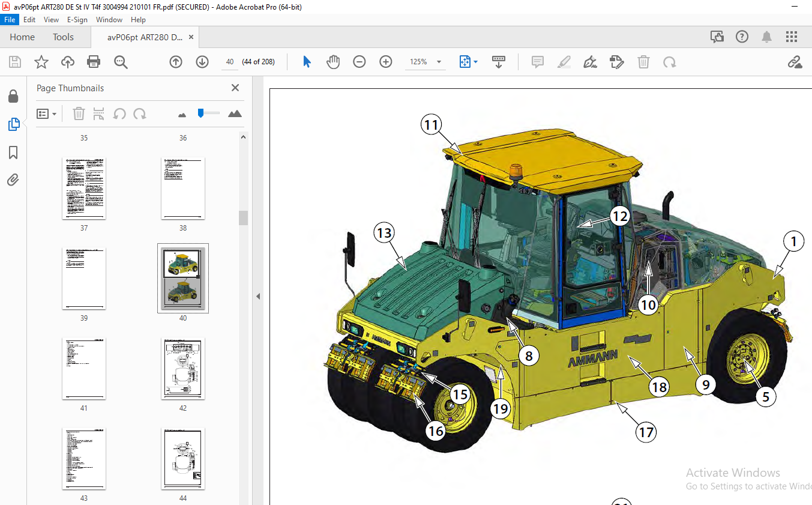Viewport: 812px width, 505px height.
Task: Click thumbnails panel scroll up arrow
Action: click(x=243, y=137)
